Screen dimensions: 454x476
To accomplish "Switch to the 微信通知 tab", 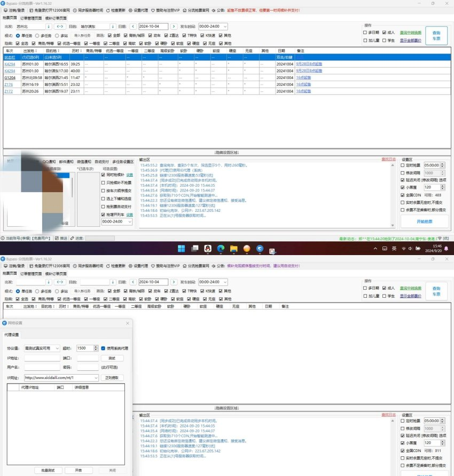I will point(84,161).
